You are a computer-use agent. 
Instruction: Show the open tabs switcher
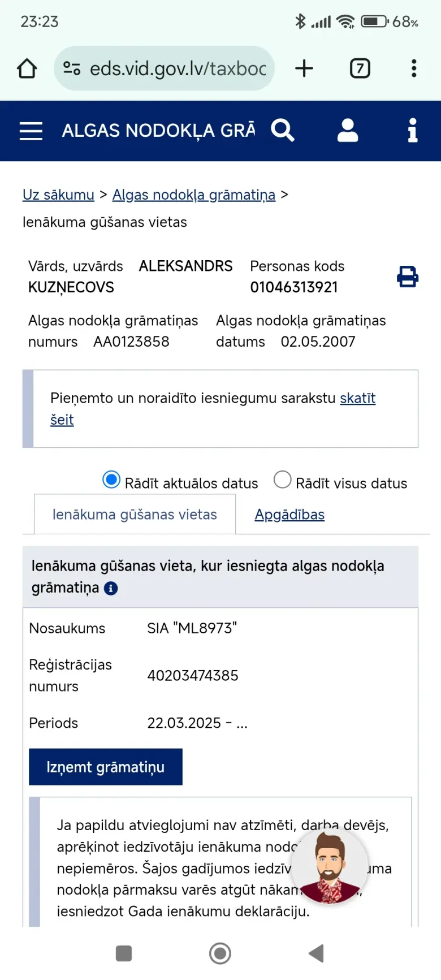[360, 68]
